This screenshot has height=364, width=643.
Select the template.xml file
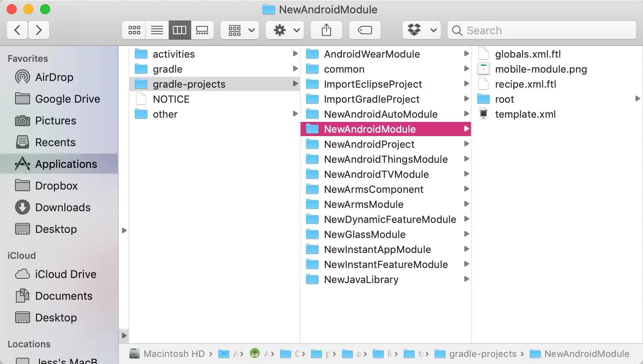click(x=557, y=114)
